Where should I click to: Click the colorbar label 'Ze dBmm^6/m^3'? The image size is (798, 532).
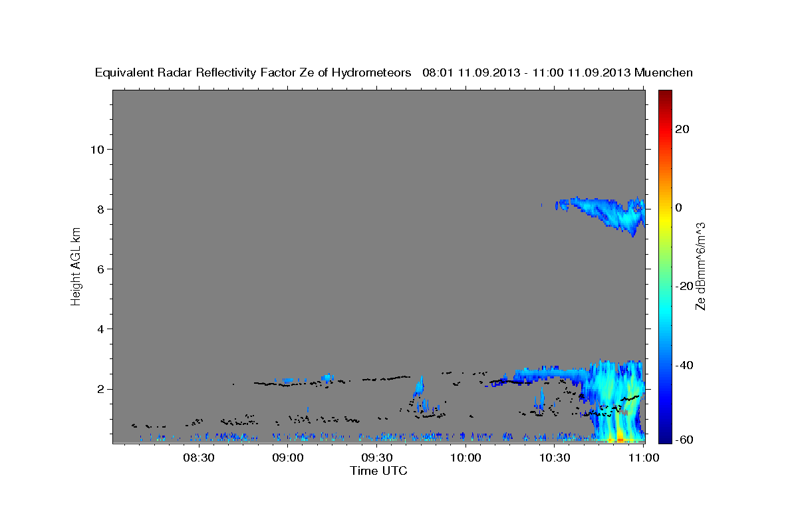click(700, 267)
